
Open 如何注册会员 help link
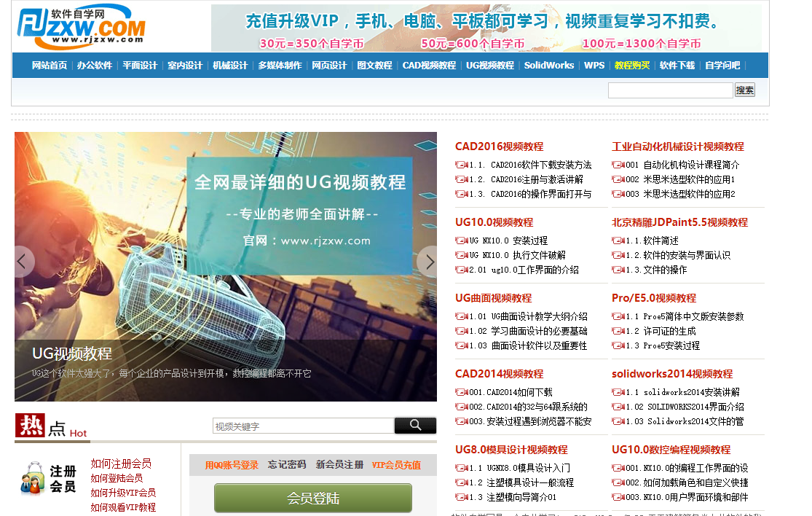pos(121,464)
